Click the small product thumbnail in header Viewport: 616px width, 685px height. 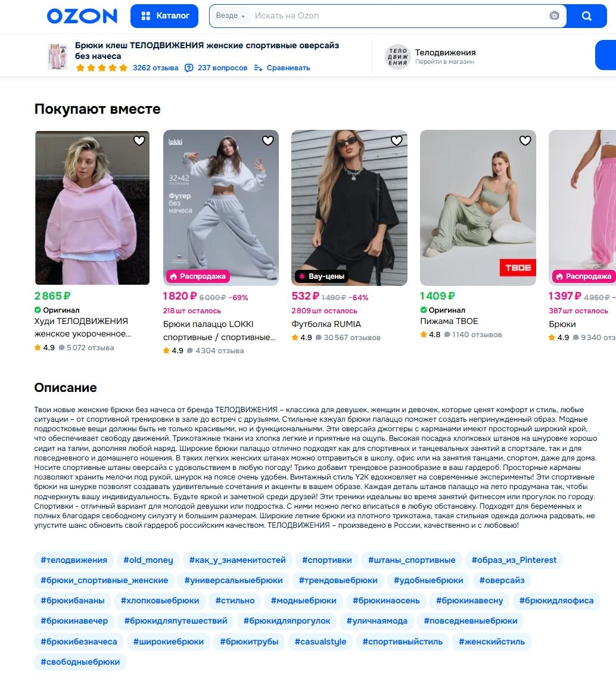click(57, 57)
